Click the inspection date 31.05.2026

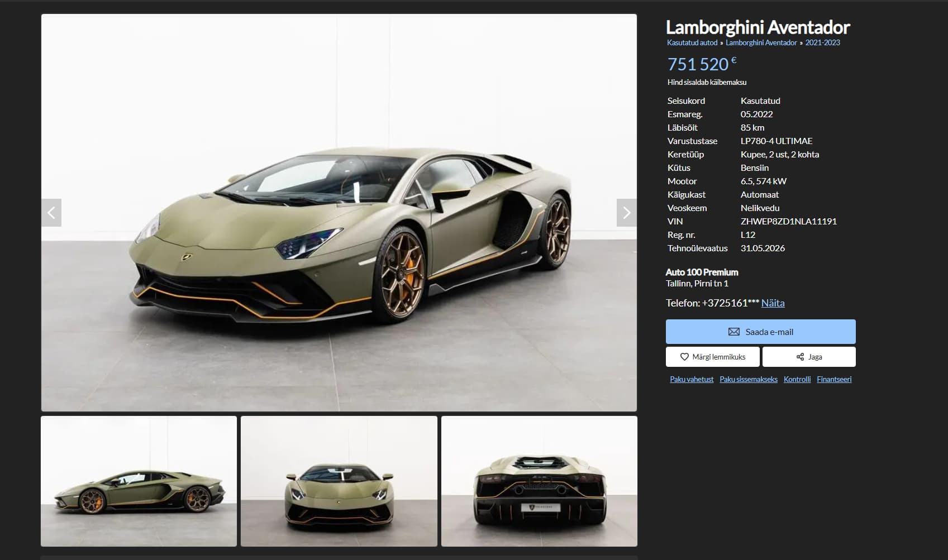pyautogui.click(x=763, y=248)
